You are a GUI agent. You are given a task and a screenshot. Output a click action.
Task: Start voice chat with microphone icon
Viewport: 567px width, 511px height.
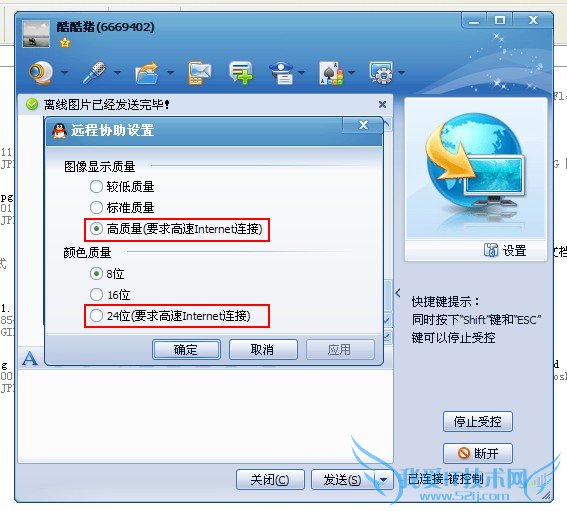coord(95,72)
